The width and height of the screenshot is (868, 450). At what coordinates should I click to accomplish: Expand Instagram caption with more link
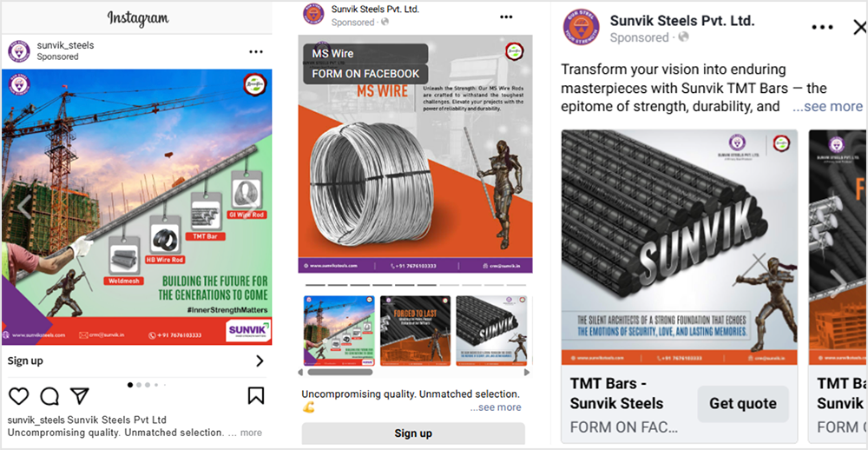(x=252, y=433)
